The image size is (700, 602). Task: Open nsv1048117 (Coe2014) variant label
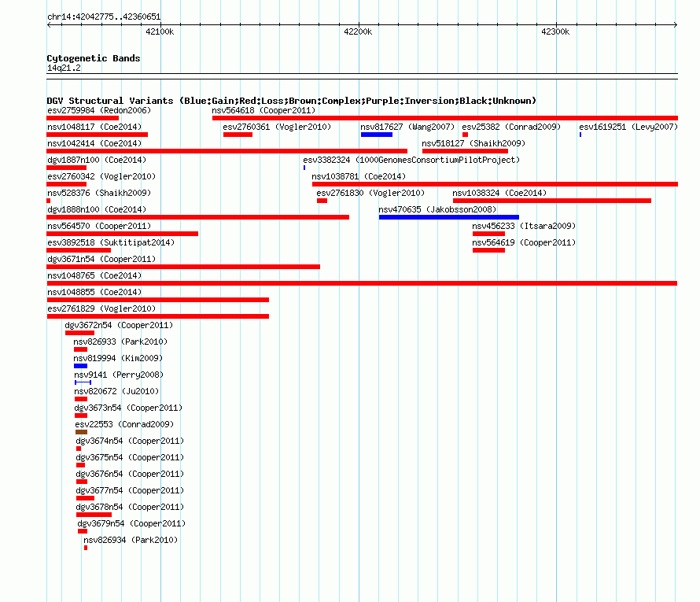click(x=94, y=127)
